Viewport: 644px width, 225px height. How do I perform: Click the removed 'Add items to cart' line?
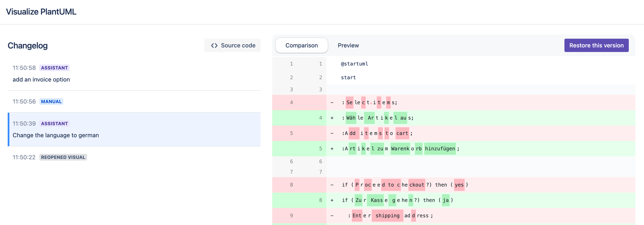pyautogui.click(x=377, y=133)
